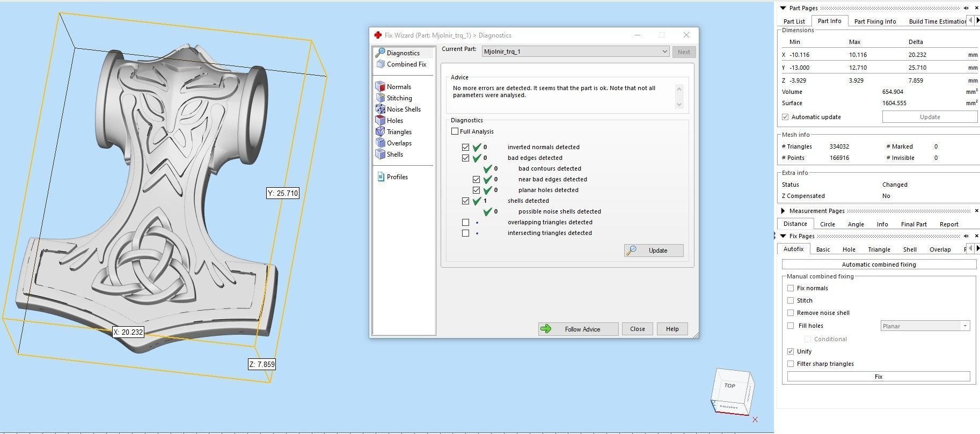Close the Measurement Pages panel

[x=976, y=211]
